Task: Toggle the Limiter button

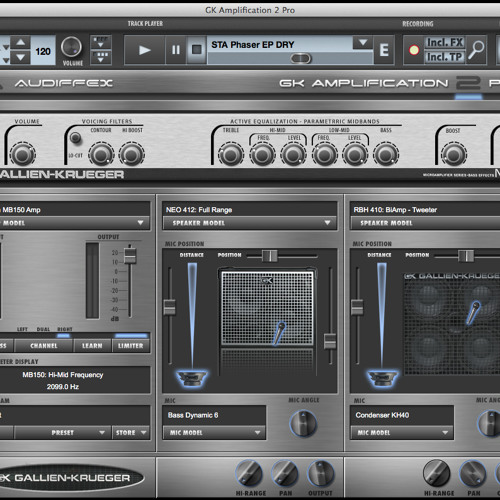Action: tap(131, 346)
